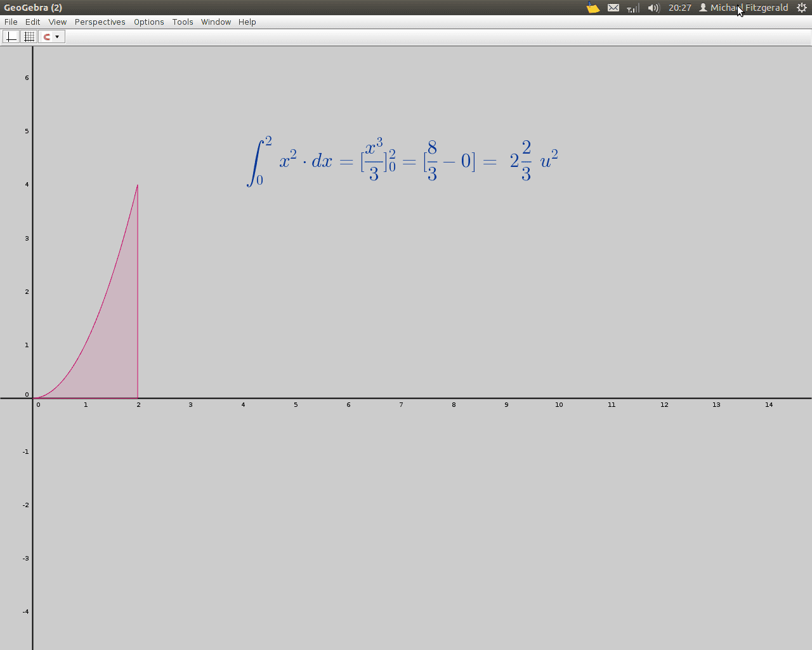Toggle the axes display button
Image resolution: width=812 pixels, height=650 pixels.
11,37
